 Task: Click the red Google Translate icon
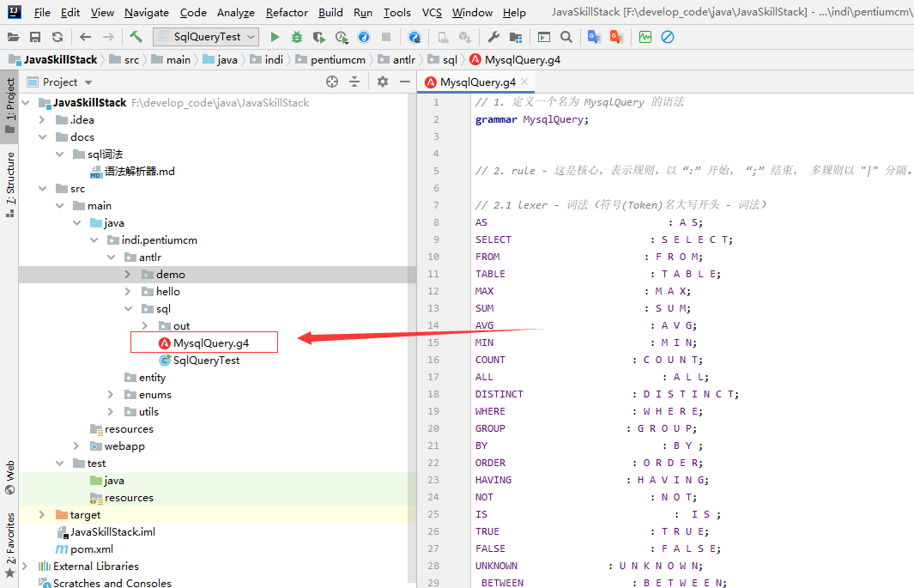click(616, 37)
